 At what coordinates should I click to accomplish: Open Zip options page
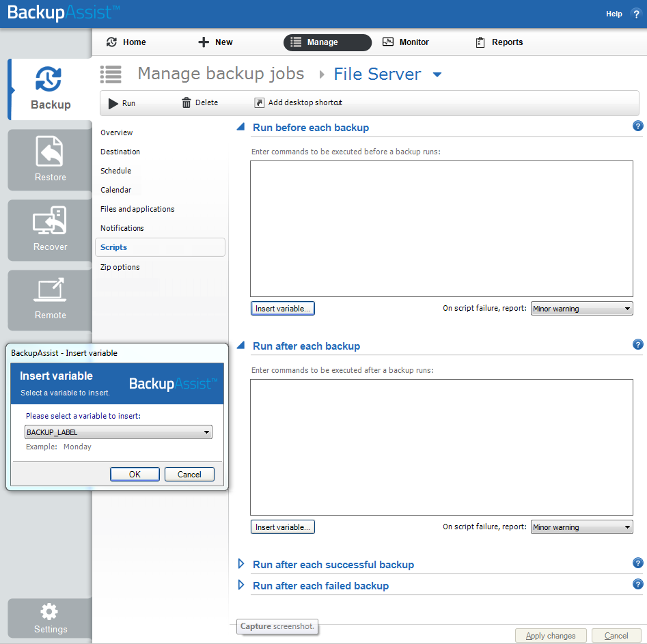tap(120, 267)
